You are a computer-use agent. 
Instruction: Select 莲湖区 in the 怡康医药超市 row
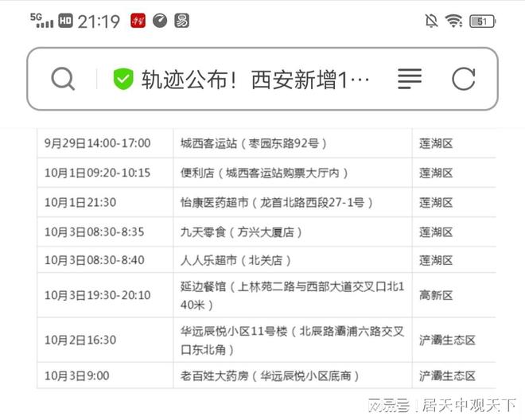[x=454, y=202]
